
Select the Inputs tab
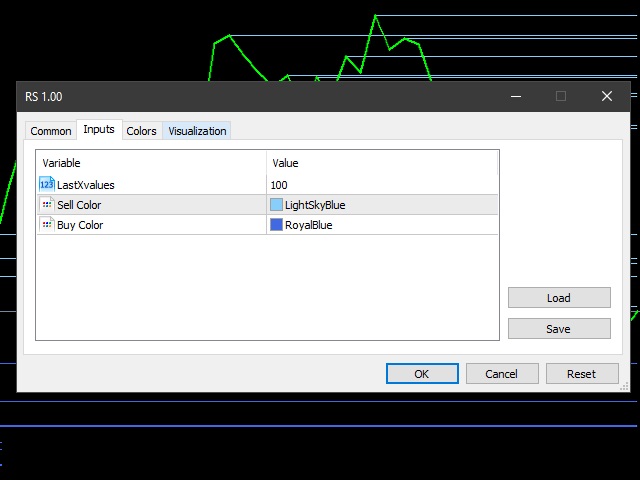click(x=99, y=129)
